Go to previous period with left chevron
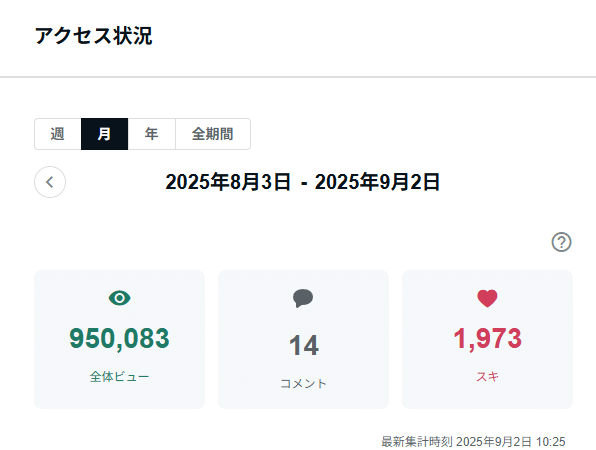This screenshot has height=450, width=596. point(50,182)
